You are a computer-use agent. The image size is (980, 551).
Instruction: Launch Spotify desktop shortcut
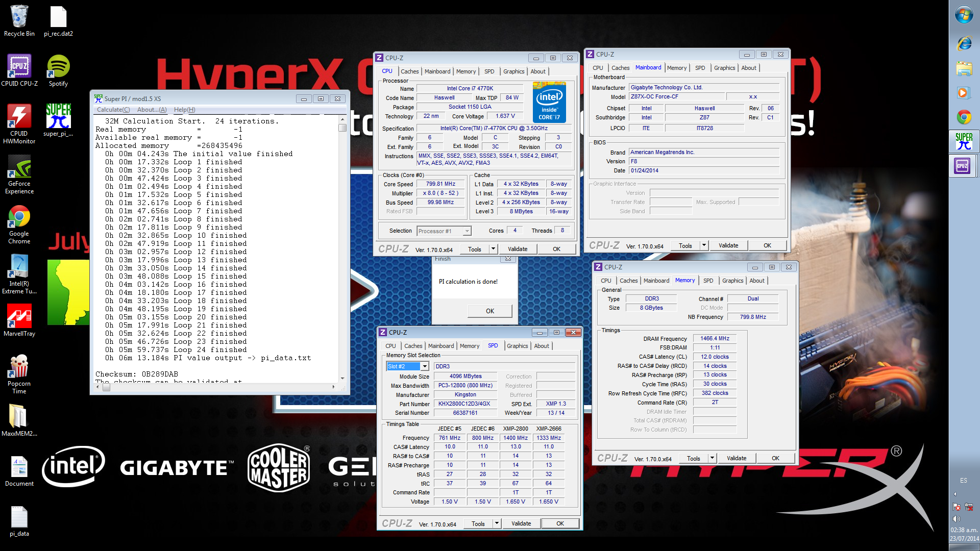coord(58,70)
